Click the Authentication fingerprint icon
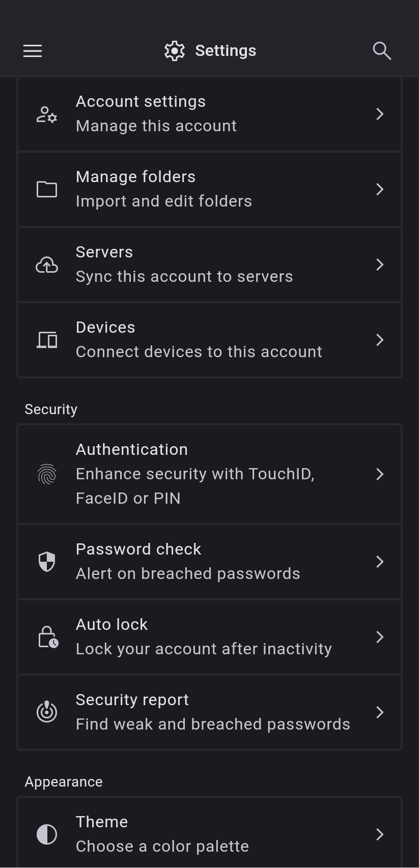The height and width of the screenshot is (868, 419). 47,474
